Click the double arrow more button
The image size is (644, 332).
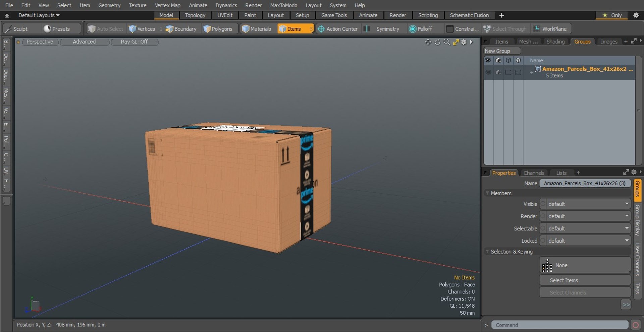pyautogui.click(x=626, y=305)
